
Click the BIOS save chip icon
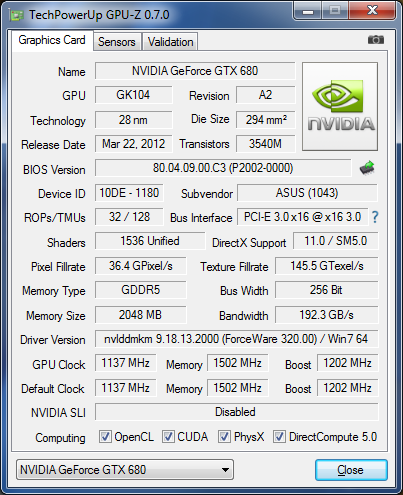pos(367,168)
